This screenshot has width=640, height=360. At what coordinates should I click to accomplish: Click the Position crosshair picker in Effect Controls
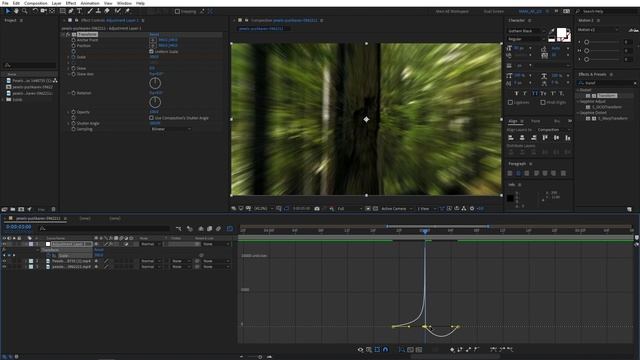[x=153, y=46]
